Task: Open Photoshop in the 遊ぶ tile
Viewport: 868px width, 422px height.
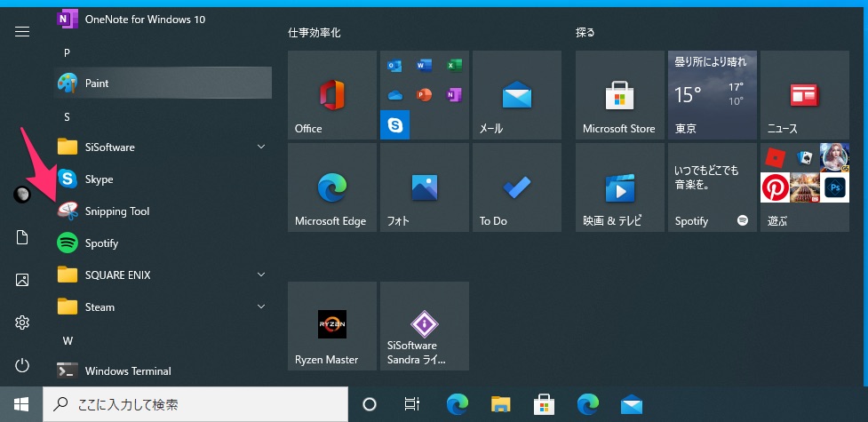Action: click(834, 187)
